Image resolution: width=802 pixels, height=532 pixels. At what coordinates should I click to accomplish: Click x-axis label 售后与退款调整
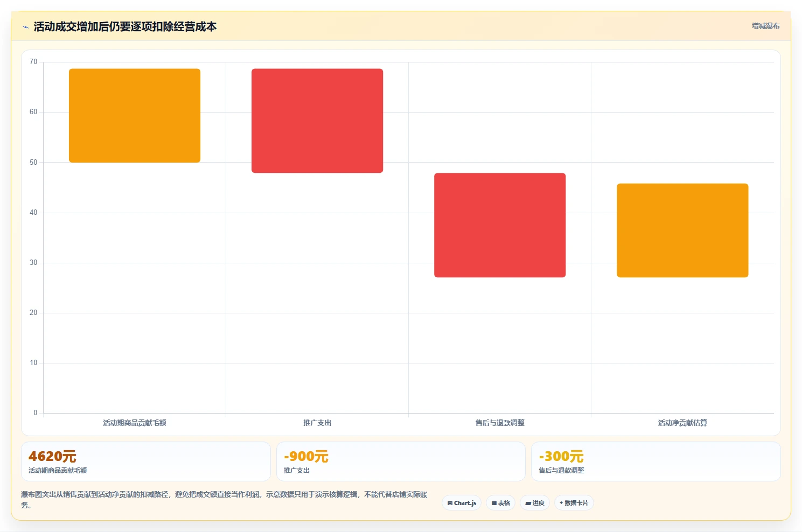tap(500, 423)
